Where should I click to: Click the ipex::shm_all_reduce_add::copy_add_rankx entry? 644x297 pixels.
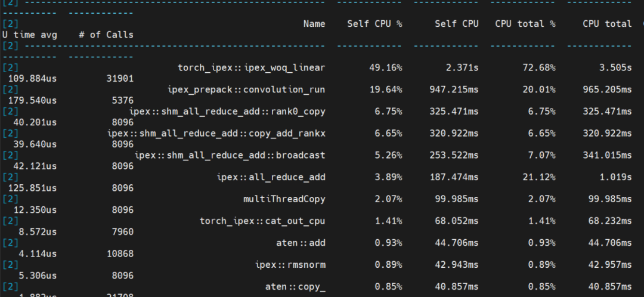[x=221, y=133]
